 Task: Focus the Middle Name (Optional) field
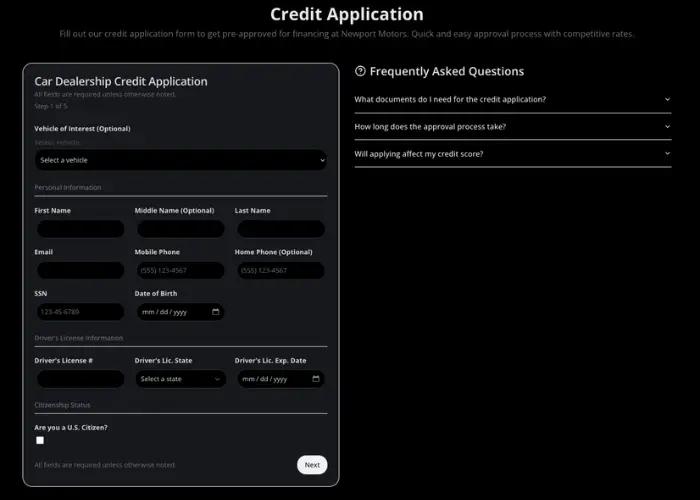pos(181,229)
